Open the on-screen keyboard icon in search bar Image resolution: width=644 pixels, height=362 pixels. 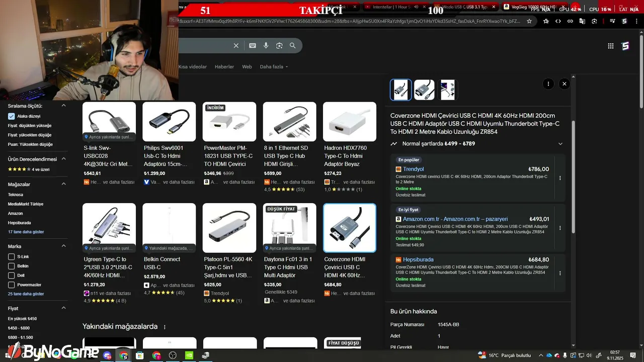pyautogui.click(x=253, y=46)
